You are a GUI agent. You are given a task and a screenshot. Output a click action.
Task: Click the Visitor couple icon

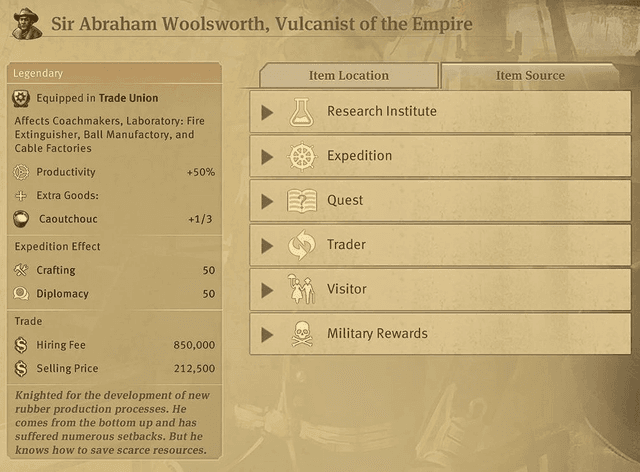point(302,289)
